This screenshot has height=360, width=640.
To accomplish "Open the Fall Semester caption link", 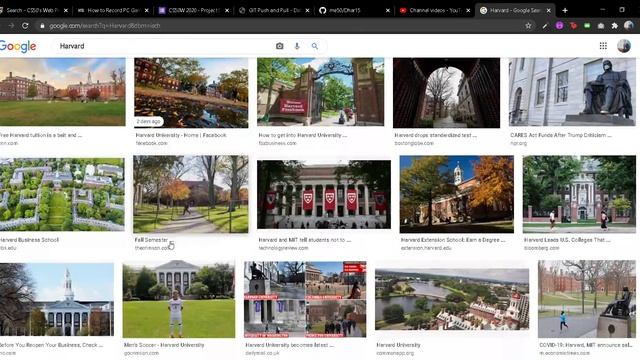I will (151, 240).
